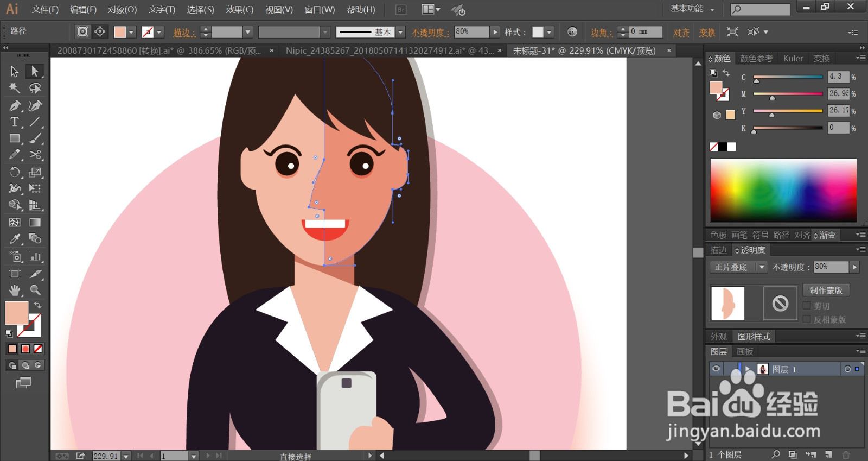Viewport: 868px width, 461px height.
Task: Select the Hand tool
Action: pyautogui.click(x=15, y=290)
